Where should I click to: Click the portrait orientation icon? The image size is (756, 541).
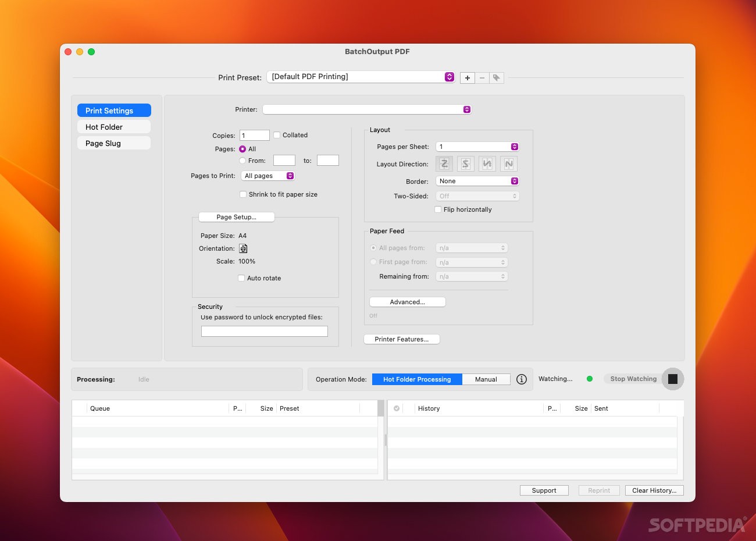pos(244,248)
